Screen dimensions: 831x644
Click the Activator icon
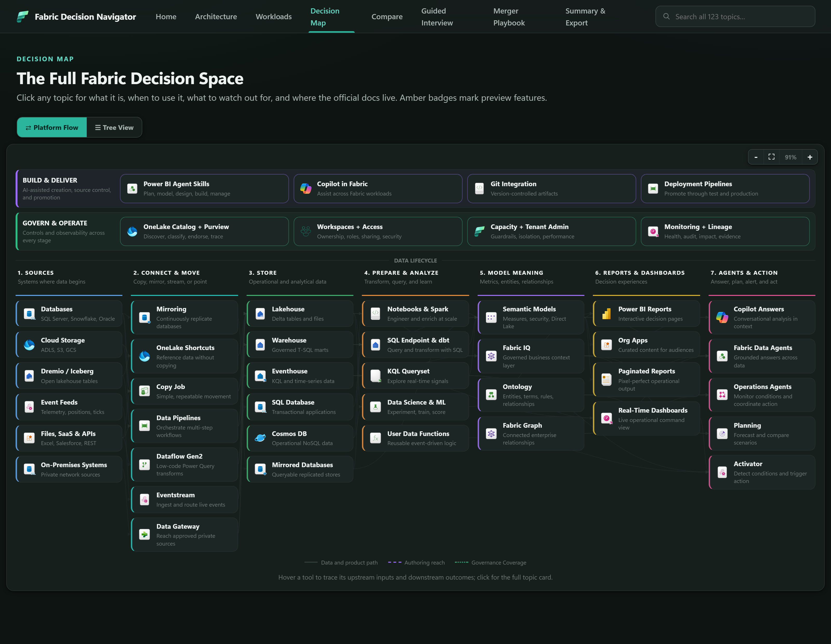pos(722,472)
